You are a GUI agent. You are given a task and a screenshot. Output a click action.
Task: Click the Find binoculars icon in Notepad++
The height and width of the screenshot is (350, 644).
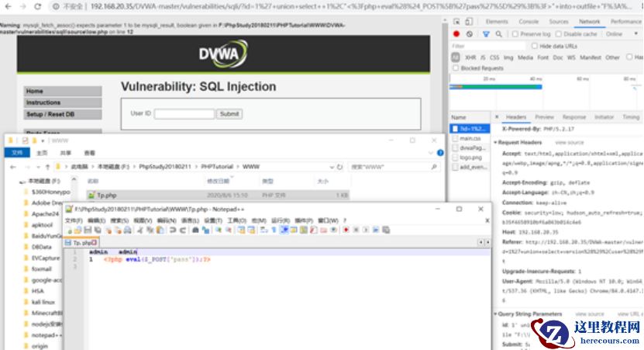[x=195, y=230]
